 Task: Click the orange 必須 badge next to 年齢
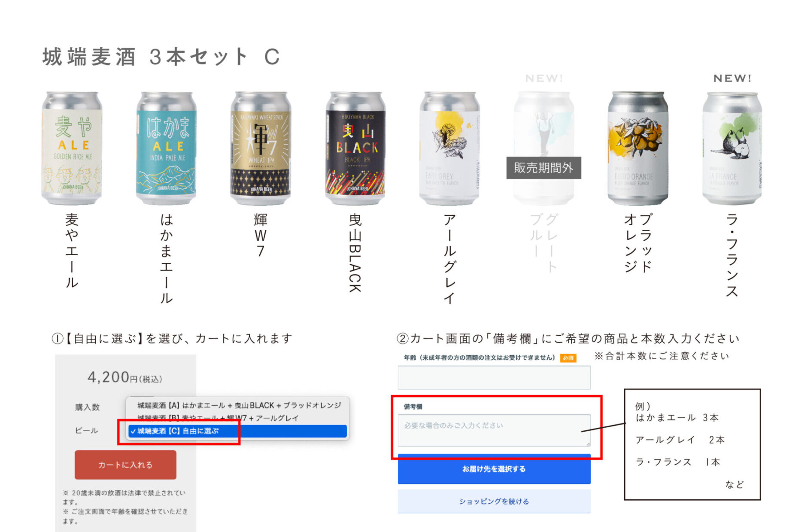click(568, 358)
